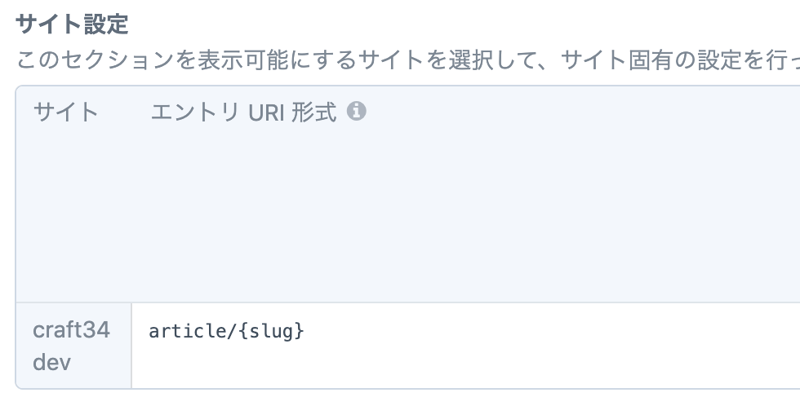Click the サイト column header

click(x=66, y=113)
